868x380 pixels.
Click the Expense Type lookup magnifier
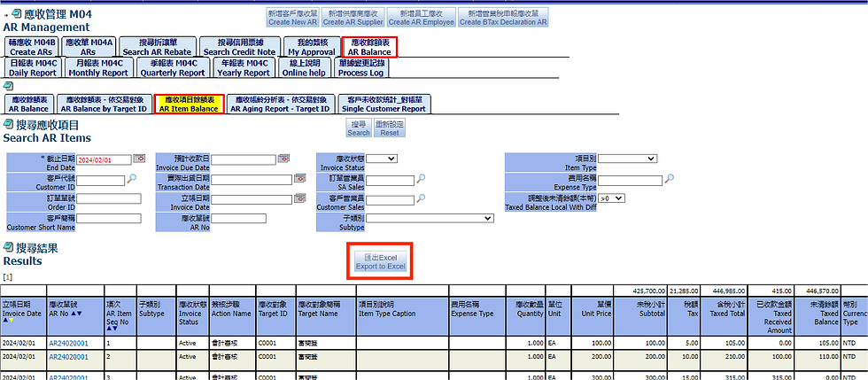coord(670,178)
